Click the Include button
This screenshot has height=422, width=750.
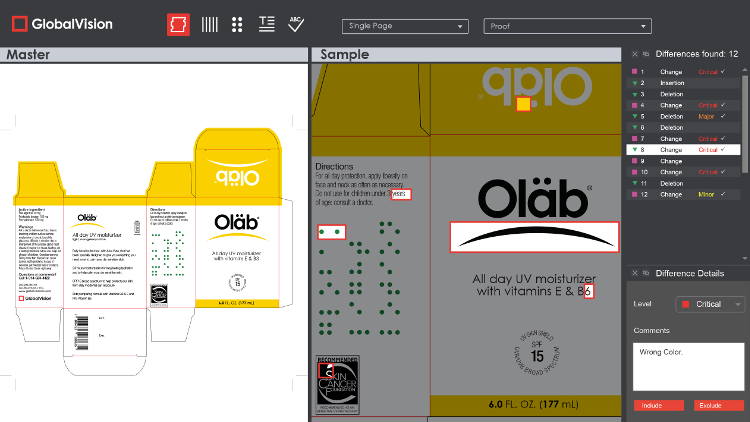pyautogui.click(x=659, y=405)
